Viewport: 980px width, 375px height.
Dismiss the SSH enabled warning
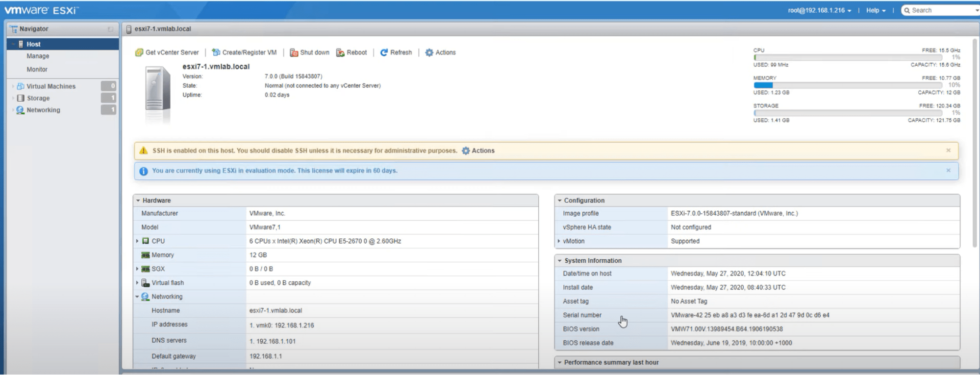pyautogui.click(x=948, y=150)
